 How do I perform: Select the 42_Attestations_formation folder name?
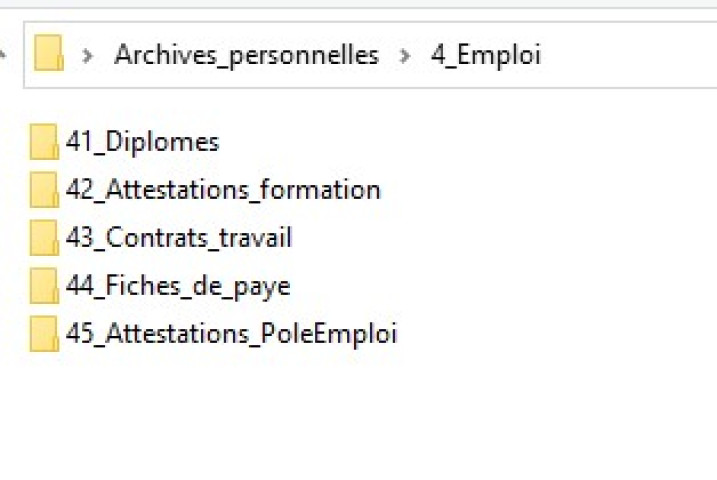point(223,190)
